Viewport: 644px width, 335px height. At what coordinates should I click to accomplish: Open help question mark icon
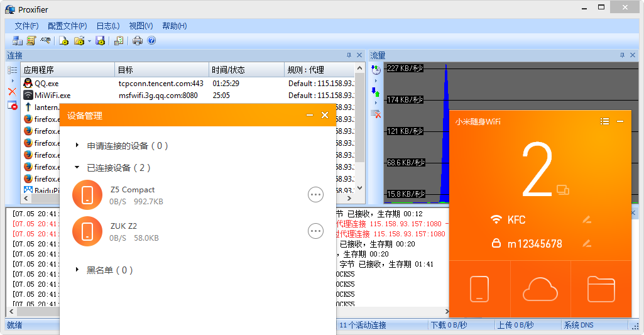point(151,40)
